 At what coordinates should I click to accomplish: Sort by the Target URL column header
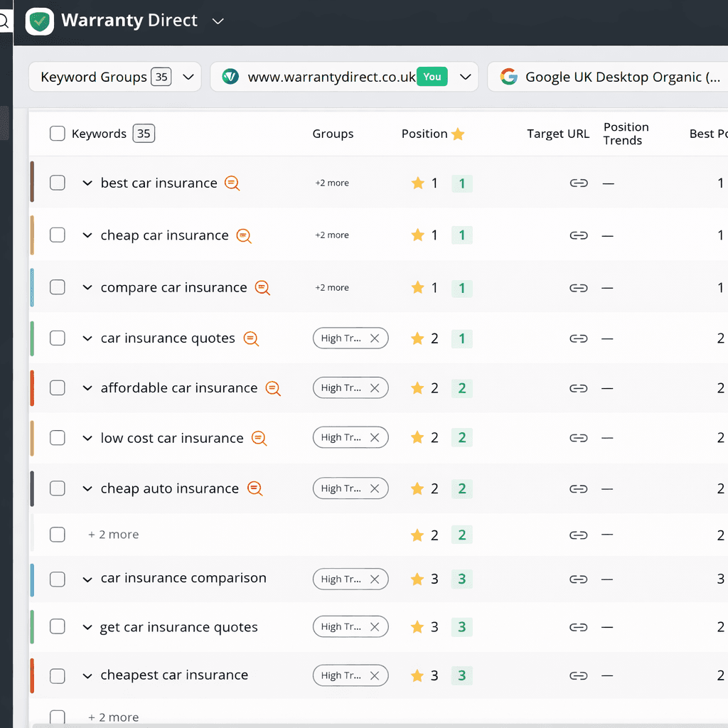[558, 134]
